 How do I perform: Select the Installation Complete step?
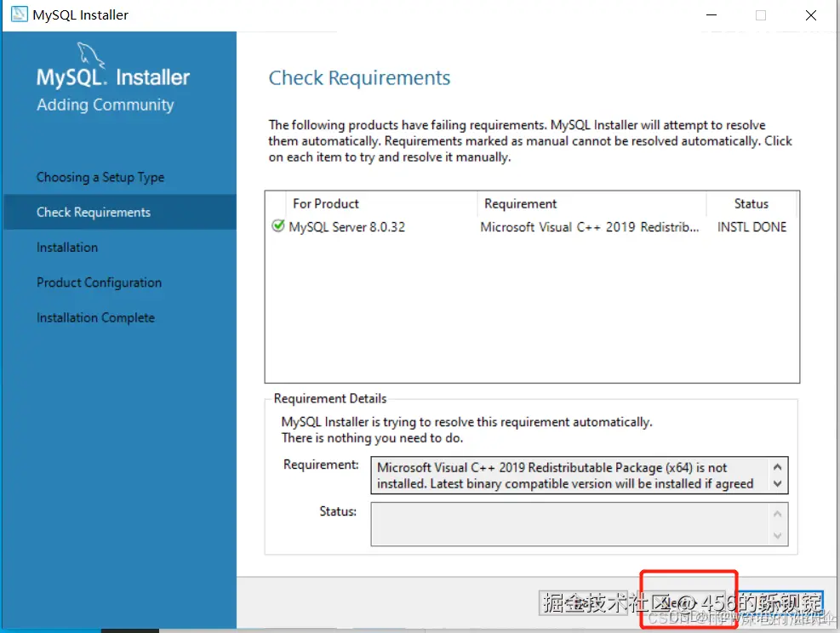point(95,317)
